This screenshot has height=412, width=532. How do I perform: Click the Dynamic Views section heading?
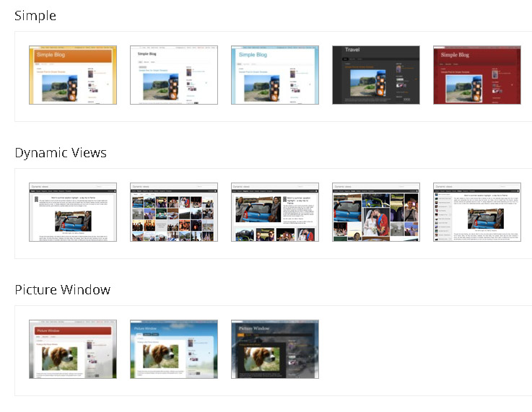(x=61, y=152)
